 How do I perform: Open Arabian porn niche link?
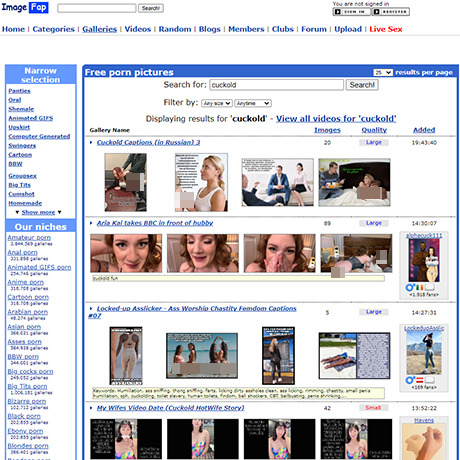(27, 312)
